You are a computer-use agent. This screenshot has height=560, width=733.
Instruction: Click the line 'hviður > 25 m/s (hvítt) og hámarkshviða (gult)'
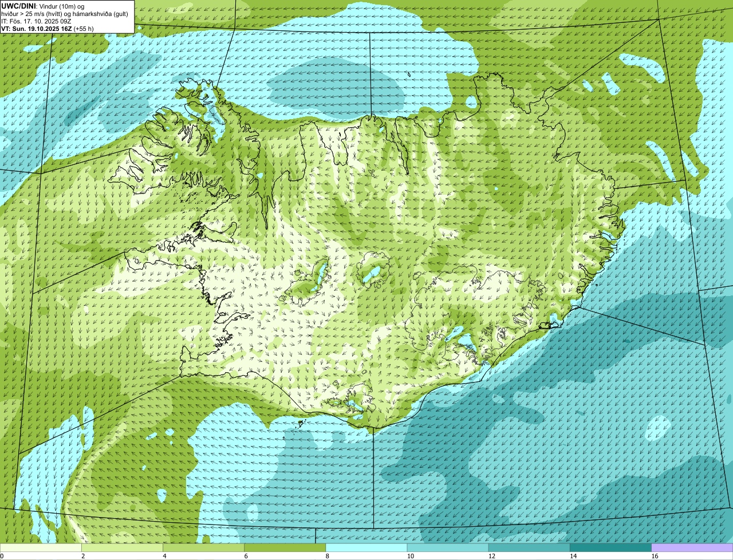pyautogui.click(x=65, y=14)
